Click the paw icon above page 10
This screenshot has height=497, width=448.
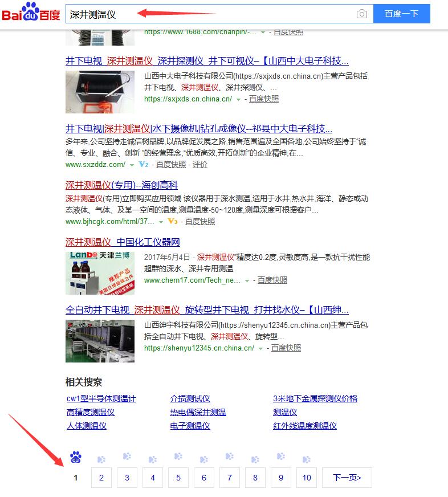tap(307, 459)
